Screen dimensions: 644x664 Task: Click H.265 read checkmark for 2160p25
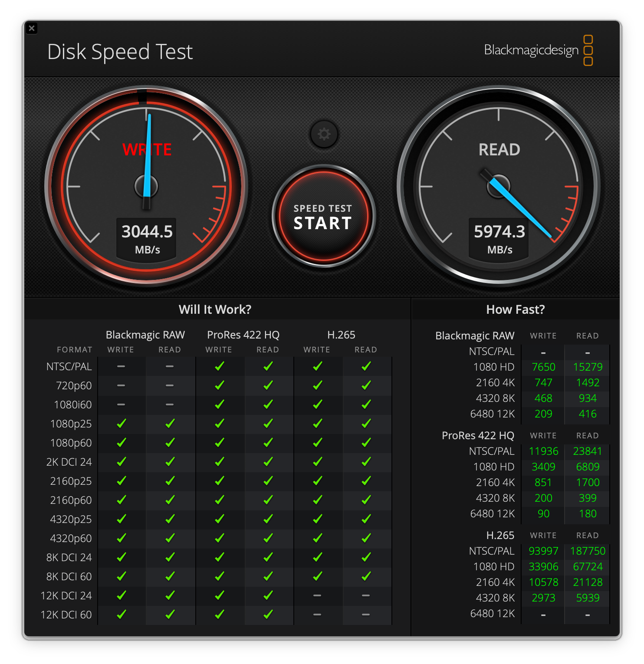[366, 480]
